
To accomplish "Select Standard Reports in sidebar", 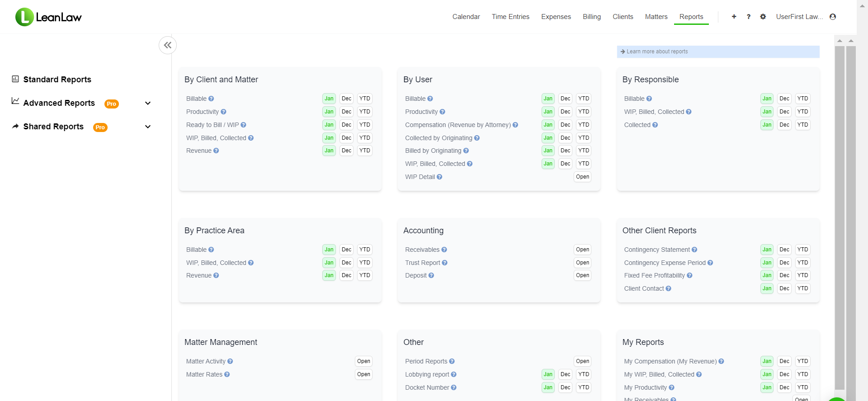I will coord(57,80).
